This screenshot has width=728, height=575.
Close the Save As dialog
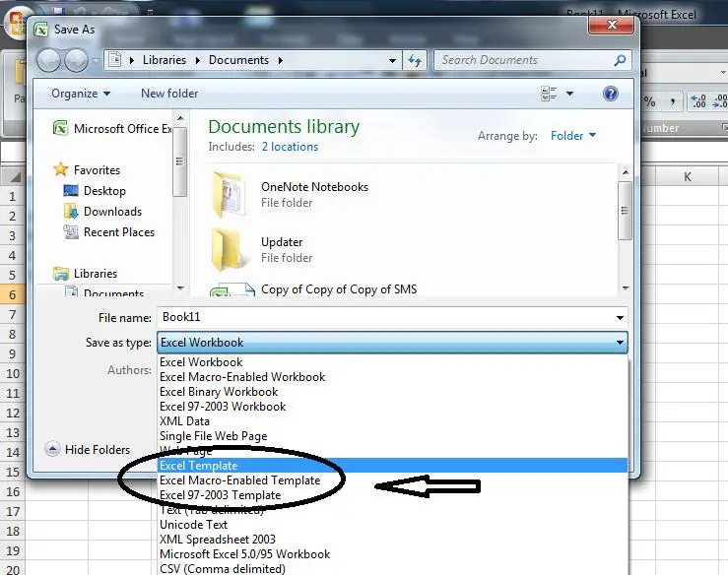[612, 25]
